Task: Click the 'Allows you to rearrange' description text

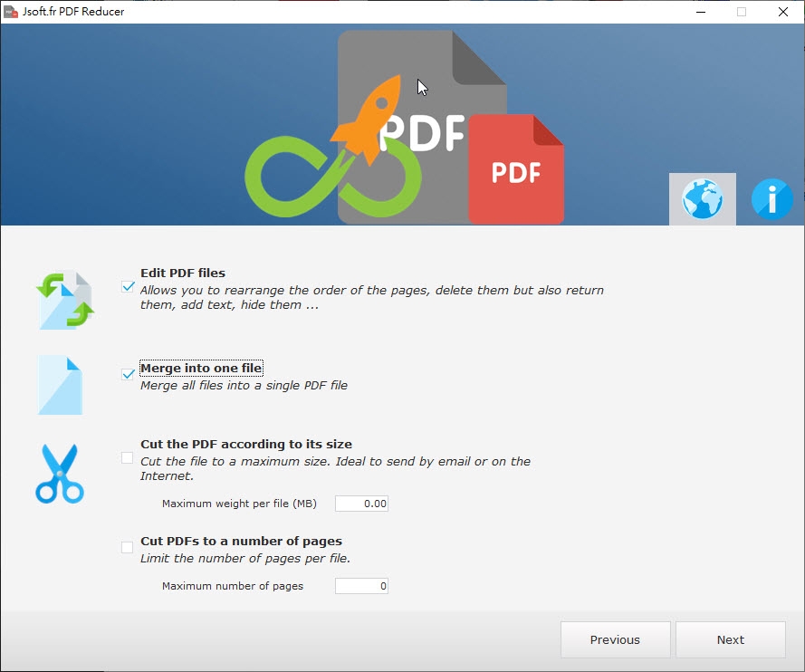Action: [x=372, y=297]
